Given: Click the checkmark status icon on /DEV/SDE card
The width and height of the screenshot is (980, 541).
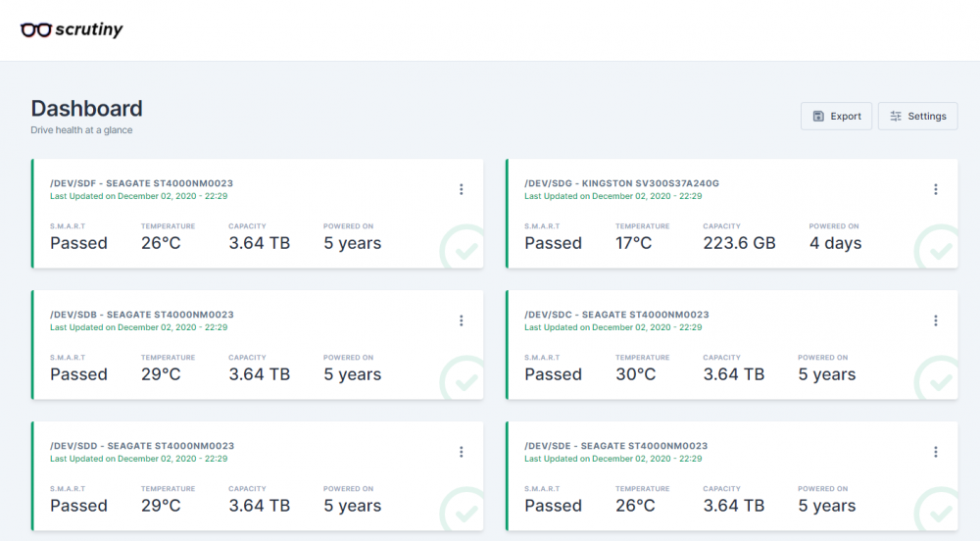Looking at the screenshot, I should pos(937,510).
